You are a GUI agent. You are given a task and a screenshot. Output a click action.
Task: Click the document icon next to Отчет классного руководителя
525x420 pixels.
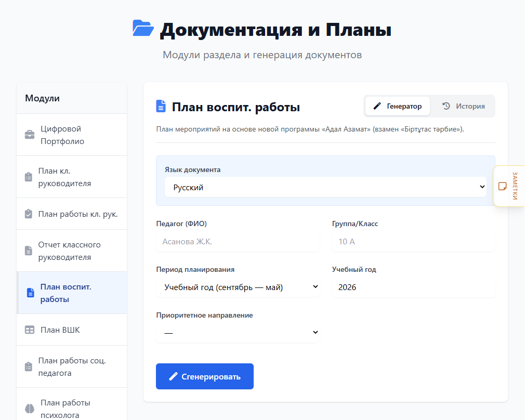click(29, 251)
